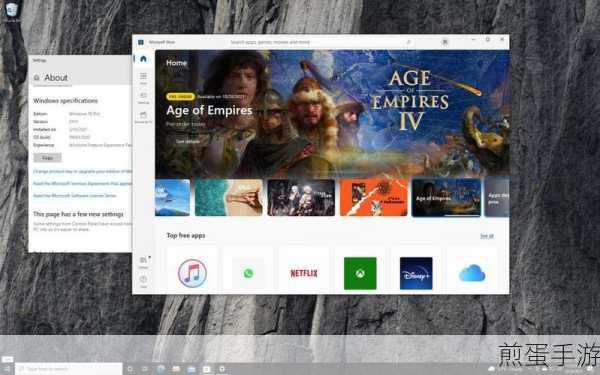600x375 pixels.
Task: Open the Windows Start button
Action: click(x=7, y=369)
